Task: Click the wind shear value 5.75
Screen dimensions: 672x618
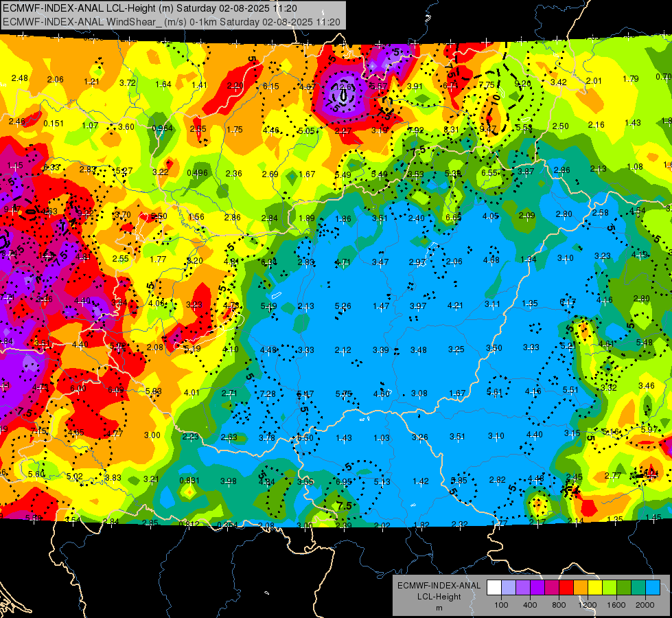Action: [x=344, y=393]
